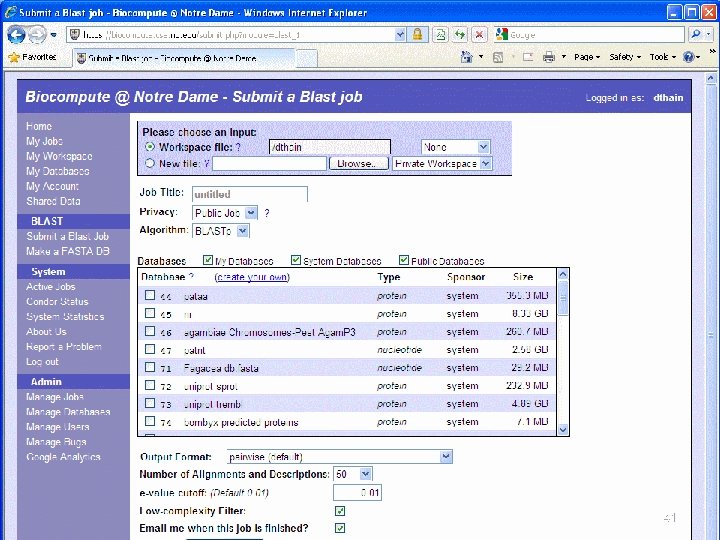
Task: Click the Report a Problem link
Action: point(64,347)
